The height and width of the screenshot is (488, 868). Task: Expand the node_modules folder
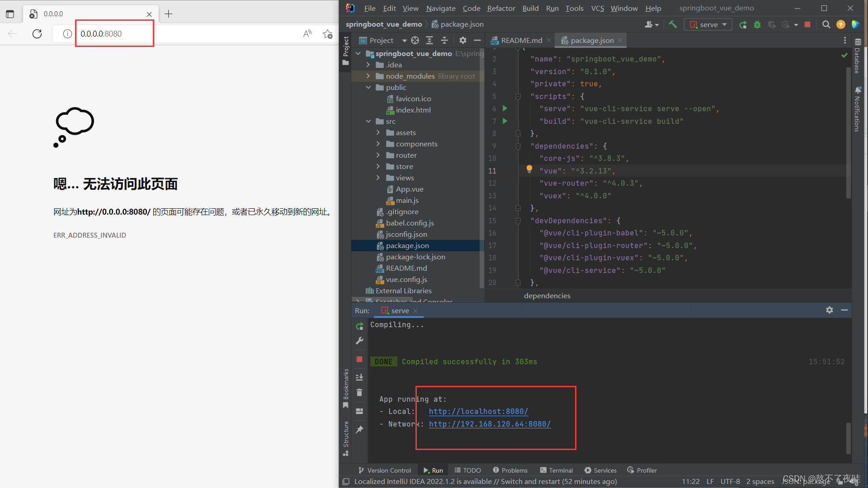(x=368, y=76)
